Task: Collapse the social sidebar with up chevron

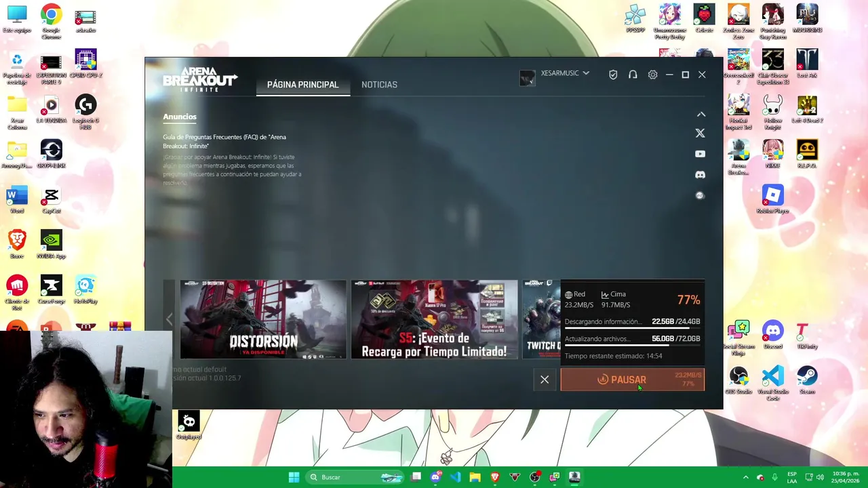Action: coord(701,115)
